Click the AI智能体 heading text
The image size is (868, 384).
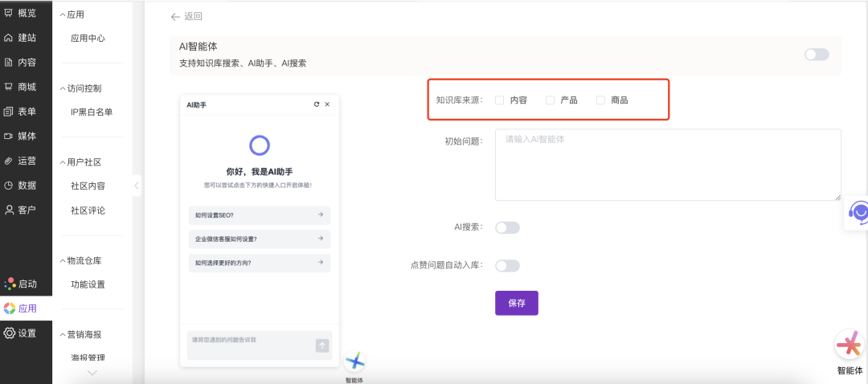[199, 47]
